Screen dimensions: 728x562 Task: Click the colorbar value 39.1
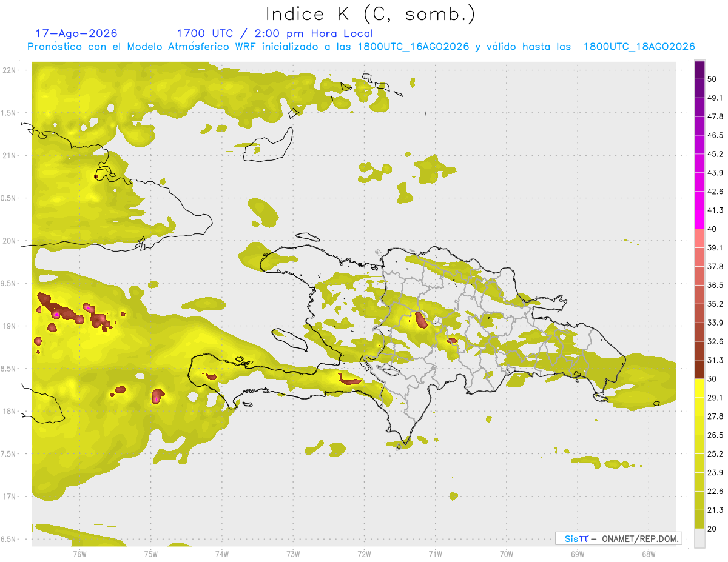coord(715,247)
